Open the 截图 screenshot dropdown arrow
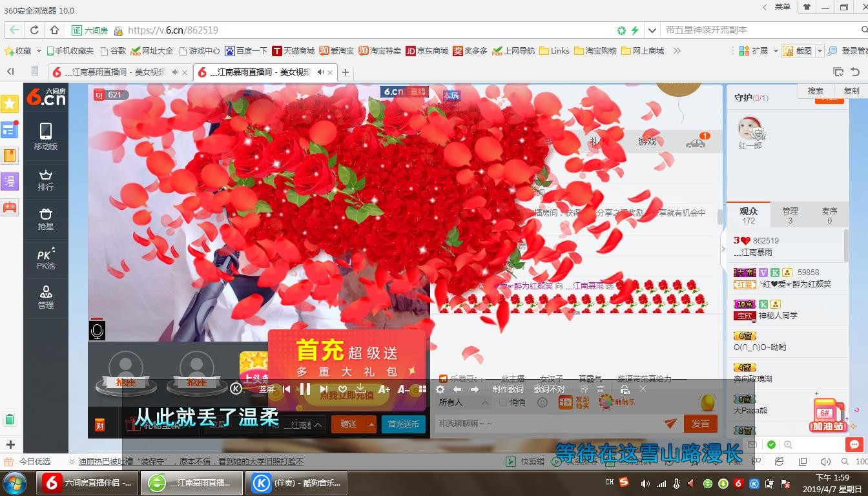Image resolution: width=868 pixels, height=496 pixels. [820, 50]
